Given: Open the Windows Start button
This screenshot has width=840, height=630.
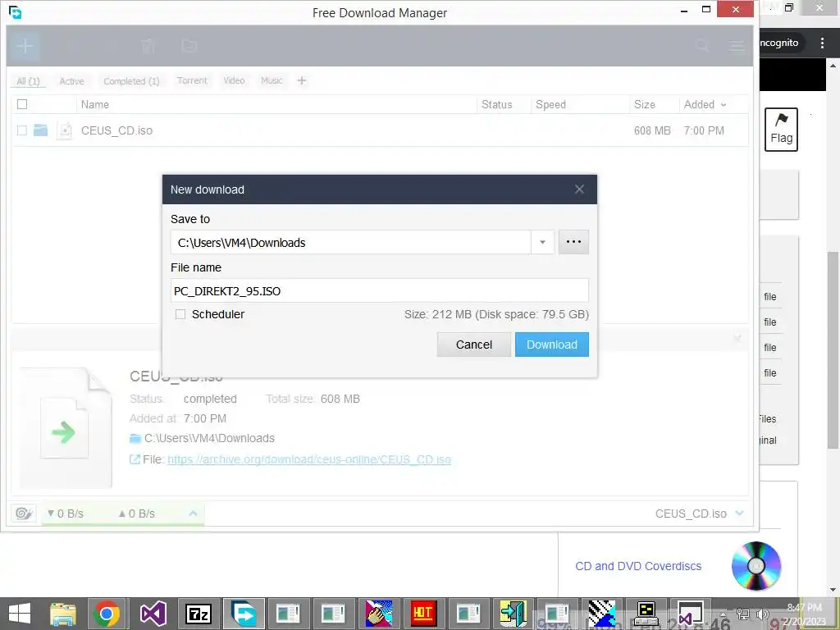Looking at the screenshot, I should [x=20, y=614].
